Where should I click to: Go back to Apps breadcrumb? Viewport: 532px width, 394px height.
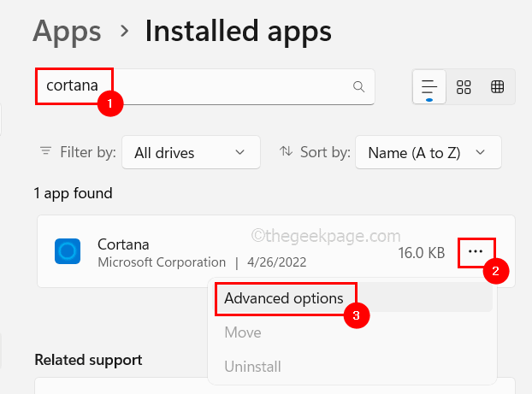pyautogui.click(x=67, y=31)
